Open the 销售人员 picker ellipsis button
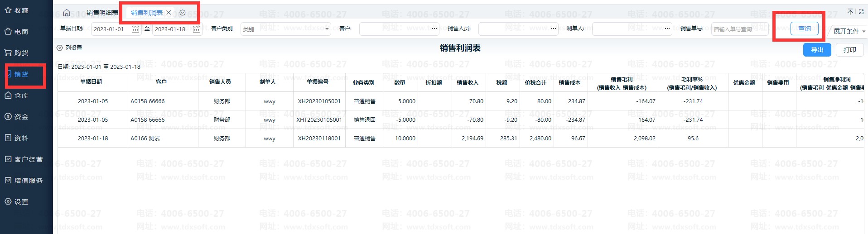 point(554,29)
